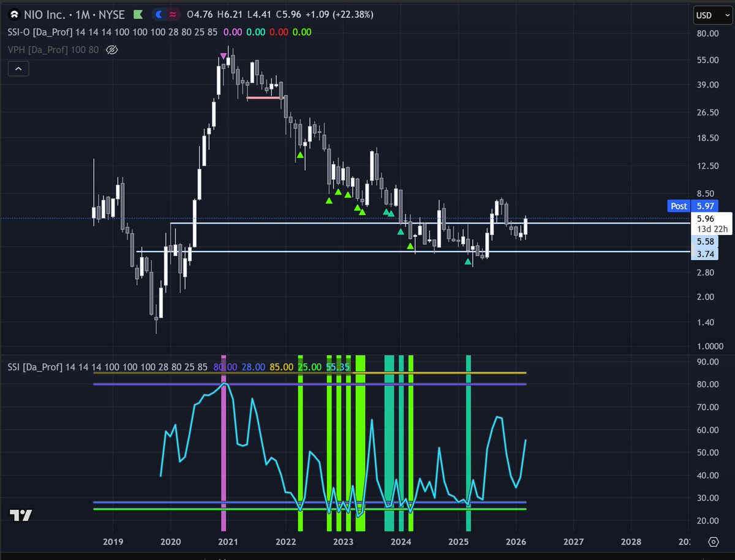Click the lowest green up-triangle marker in 2025
735x560 pixels.
[x=468, y=262]
